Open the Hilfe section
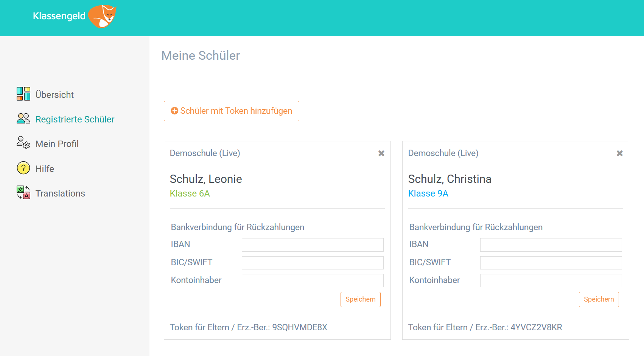The height and width of the screenshot is (356, 644). (x=45, y=169)
